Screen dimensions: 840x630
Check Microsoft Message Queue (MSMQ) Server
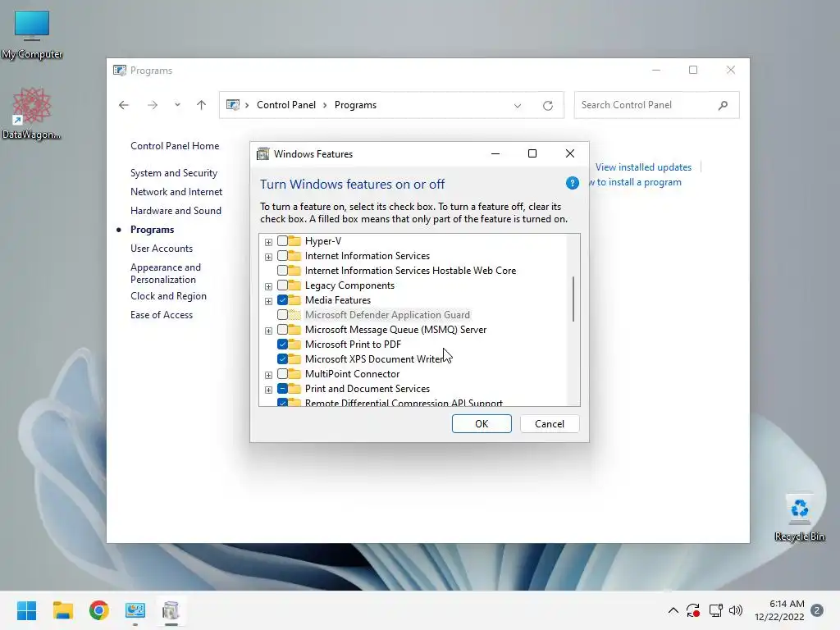click(x=282, y=330)
